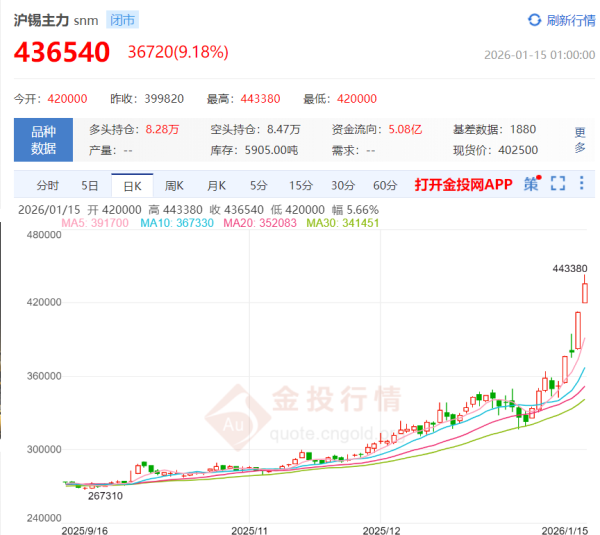Switch to the 60分 chart tab

[x=385, y=186]
